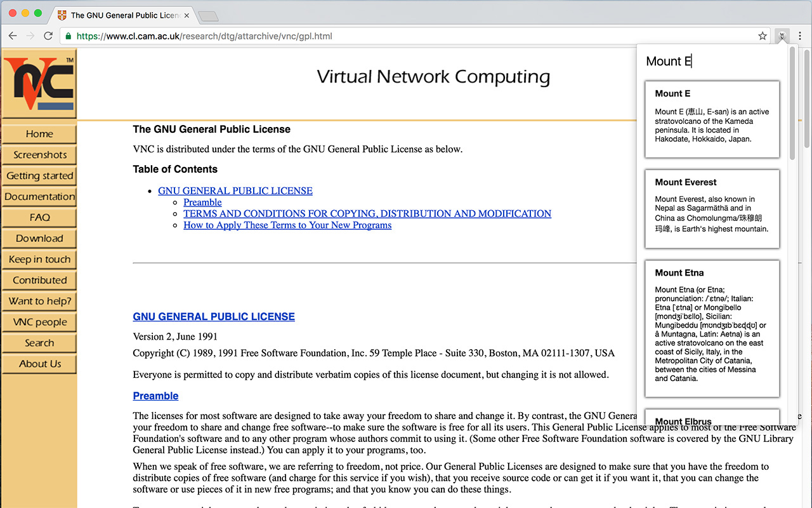The image size is (812, 508).
Task: Click VNC people sidebar button
Action: tap(39, 322)
